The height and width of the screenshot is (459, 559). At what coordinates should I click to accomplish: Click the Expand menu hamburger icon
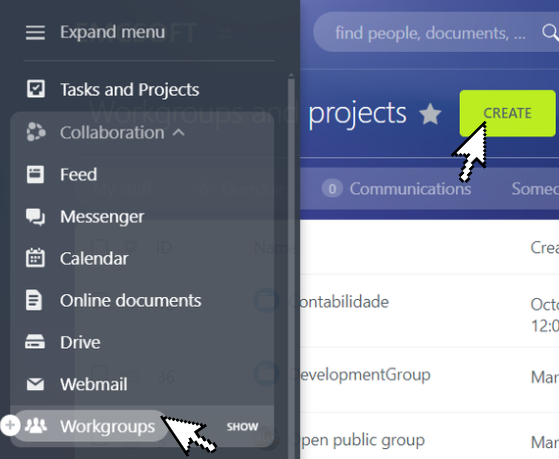[35, 32]
